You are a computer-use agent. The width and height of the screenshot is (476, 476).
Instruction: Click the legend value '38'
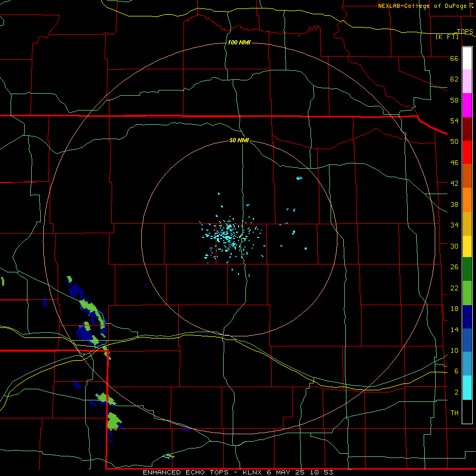454,204
